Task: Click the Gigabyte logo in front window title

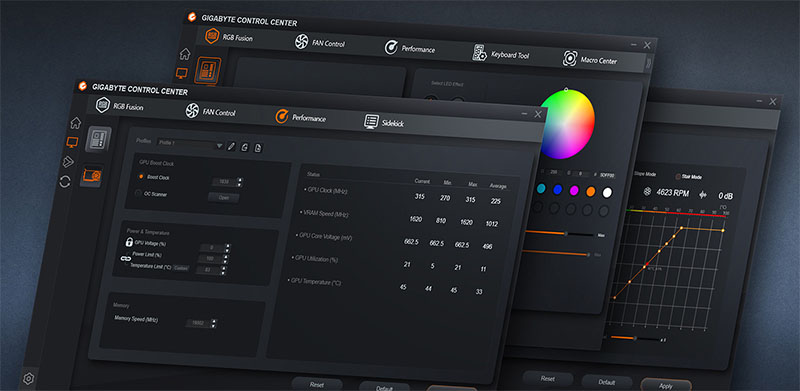Action: tap(83, 86)
